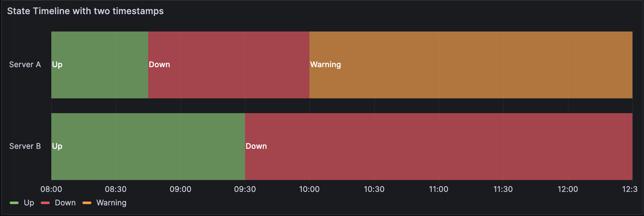Screen dimensions: 644x216
Task: Toggle the Up series in the legend
Action: click(29, 203)
